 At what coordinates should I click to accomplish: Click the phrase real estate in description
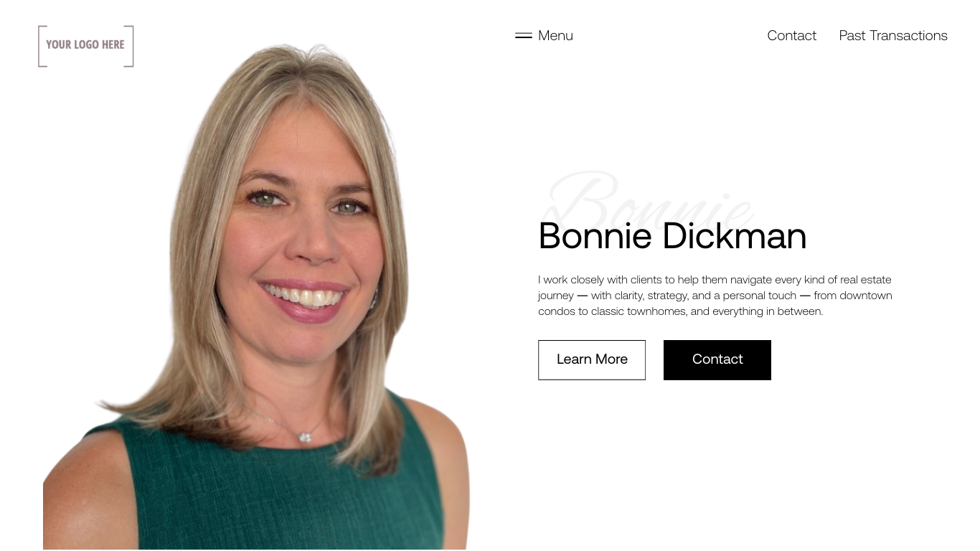866,280
